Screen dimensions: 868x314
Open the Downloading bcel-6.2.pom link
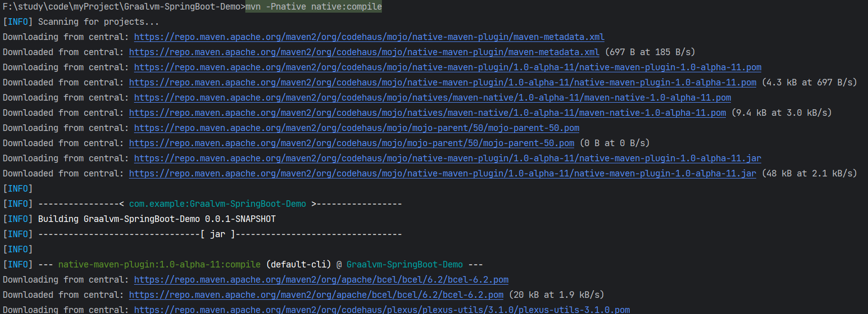click(x=321, y=280)
